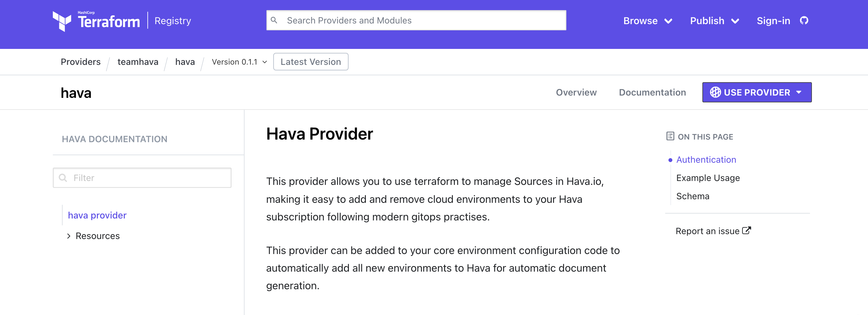The width and height of the screenshot is (868, 315).
Task: Open the Use Provider dropdown
Action: pyautogui.click(x=756, y=92)
